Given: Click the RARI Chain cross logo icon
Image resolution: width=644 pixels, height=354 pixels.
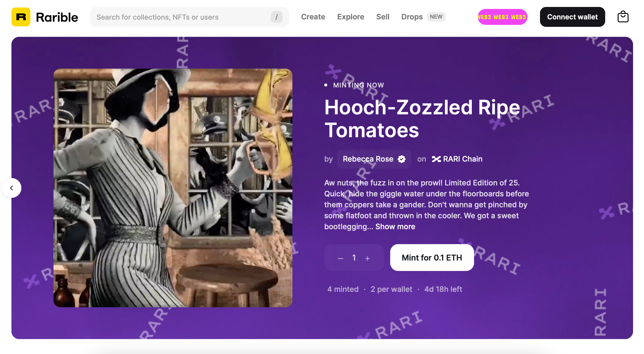Looking at the screenshot, I should (436, 159).
